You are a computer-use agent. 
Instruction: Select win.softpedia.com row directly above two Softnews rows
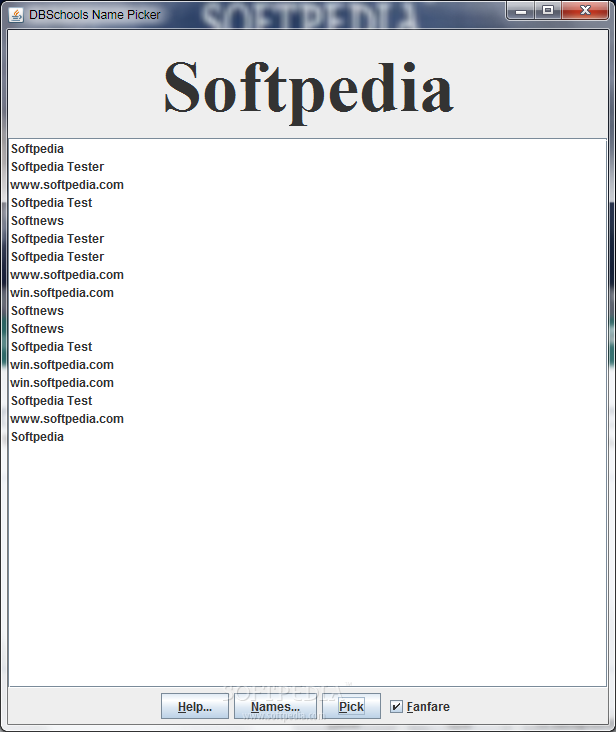308,293
